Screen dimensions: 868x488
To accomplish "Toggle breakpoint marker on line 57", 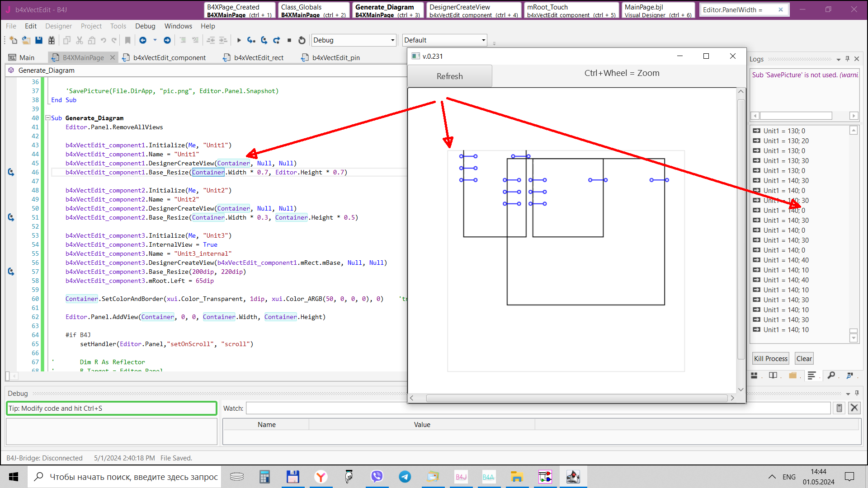I will (11, 272).
